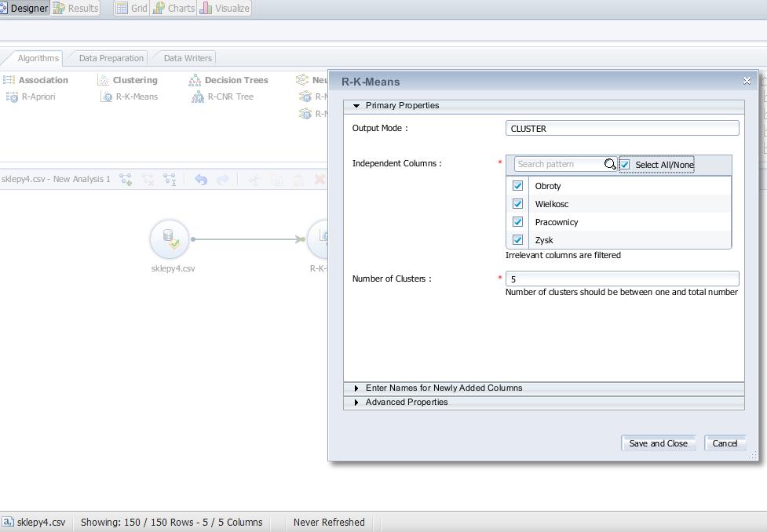Select the R-K-Means node on canvas

(x=317, y=239)
